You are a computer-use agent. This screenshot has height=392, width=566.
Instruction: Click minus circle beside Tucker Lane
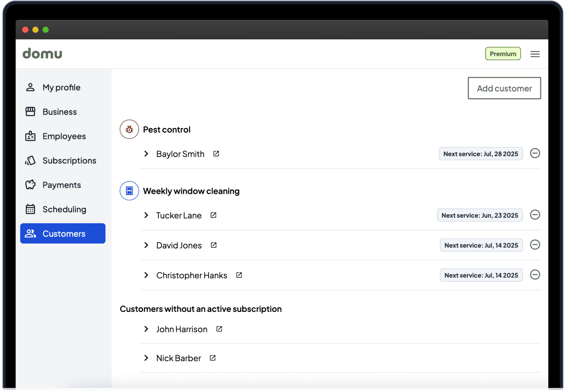(x=535, y=215)
